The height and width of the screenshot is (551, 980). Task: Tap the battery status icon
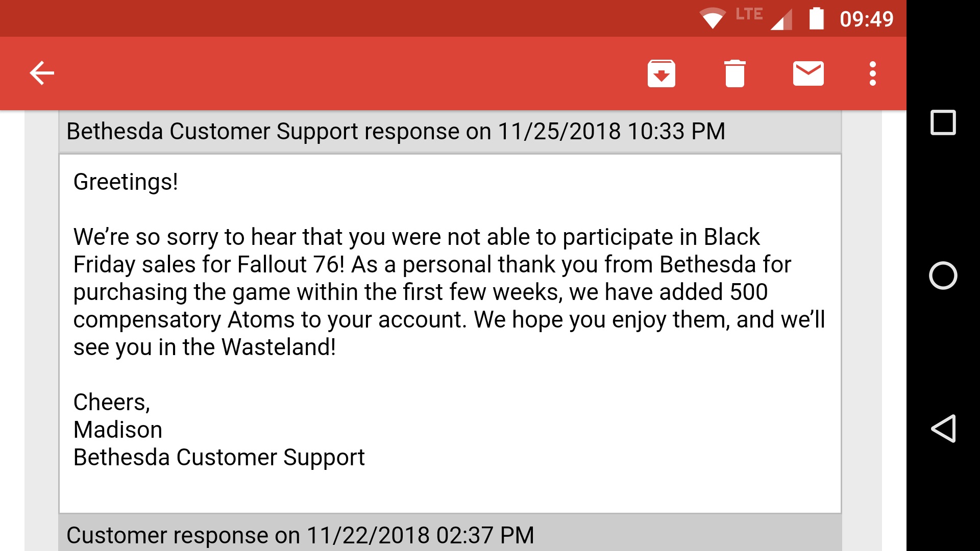[816, 19]
